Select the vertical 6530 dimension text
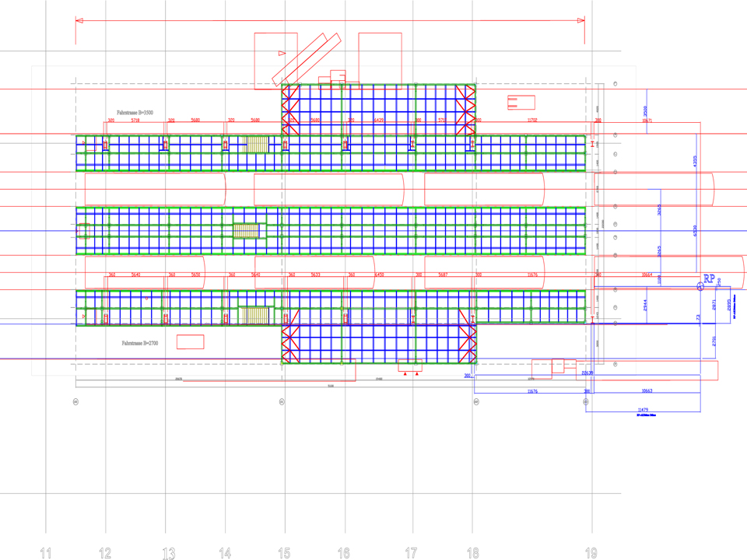Image resolution: width=747 pixels, height=560 pixels. [695, 231]
